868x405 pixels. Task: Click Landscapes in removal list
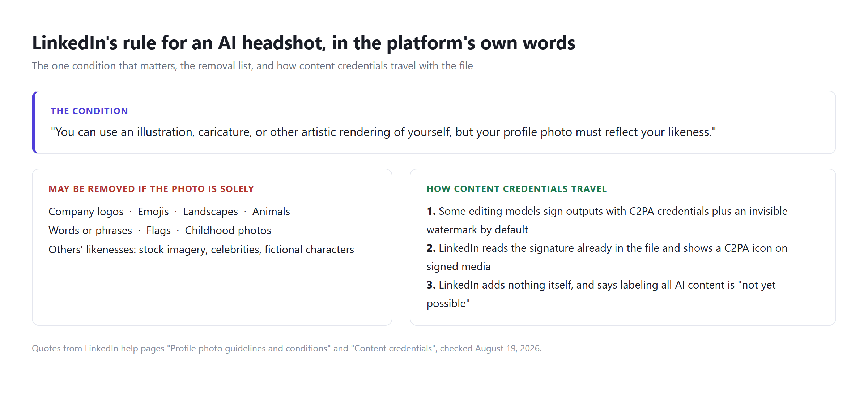coord(210,212)
